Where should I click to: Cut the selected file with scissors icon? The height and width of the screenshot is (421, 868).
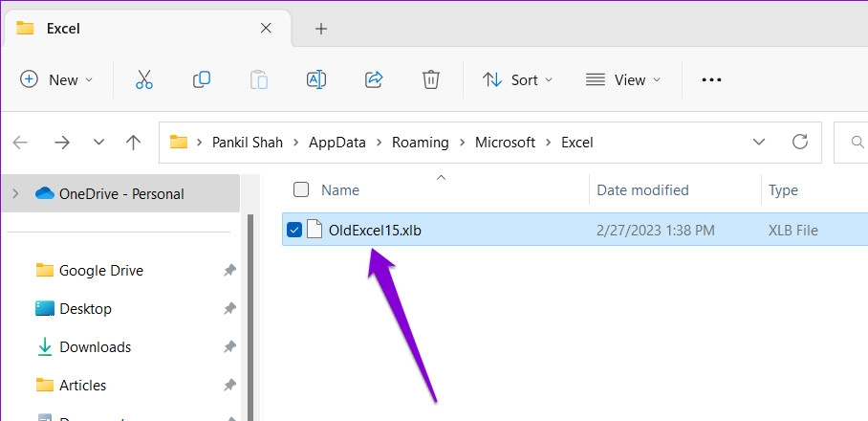click(144, 79)
